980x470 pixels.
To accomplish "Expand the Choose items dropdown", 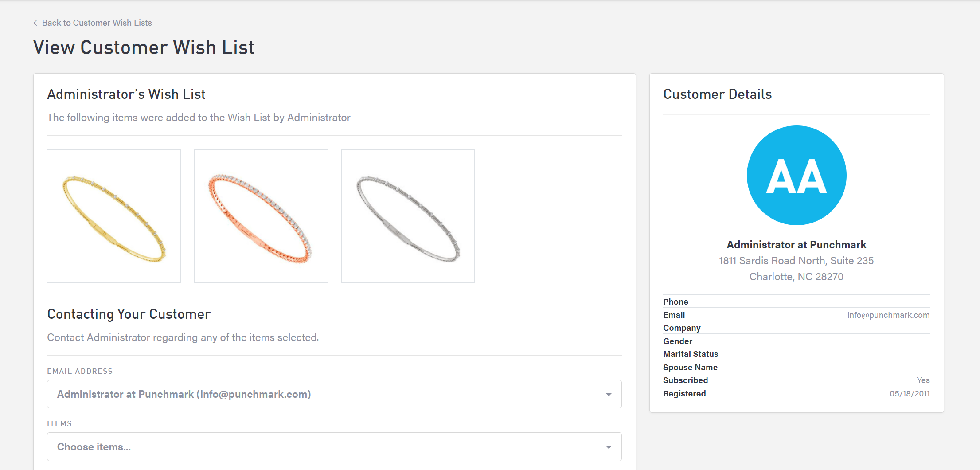I will point(328,447).
